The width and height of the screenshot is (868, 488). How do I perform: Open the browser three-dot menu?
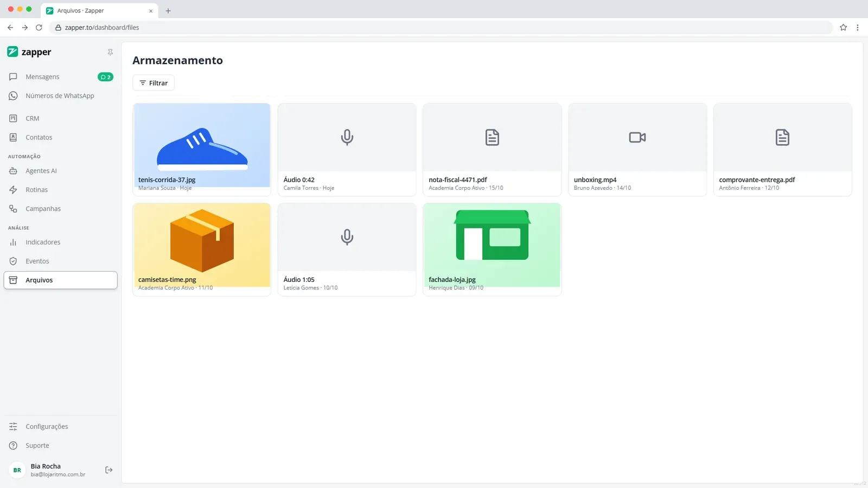pyautogui.click(x=858, y=28)
